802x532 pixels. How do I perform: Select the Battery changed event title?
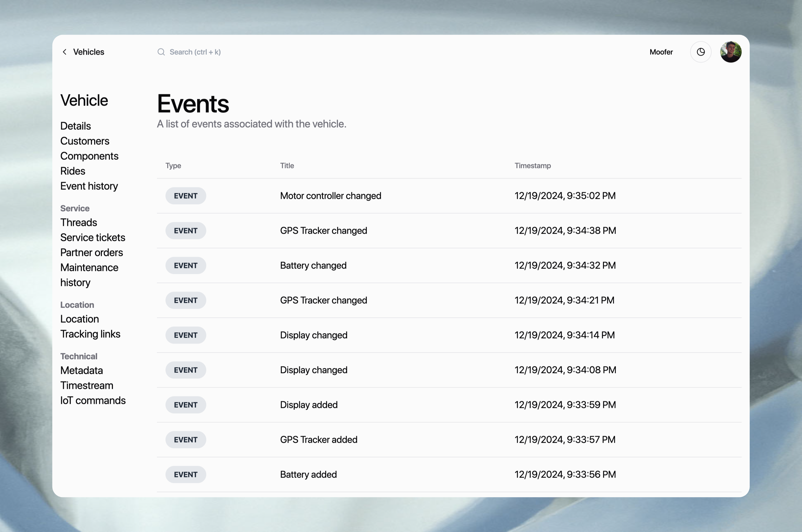click(313, 265)
